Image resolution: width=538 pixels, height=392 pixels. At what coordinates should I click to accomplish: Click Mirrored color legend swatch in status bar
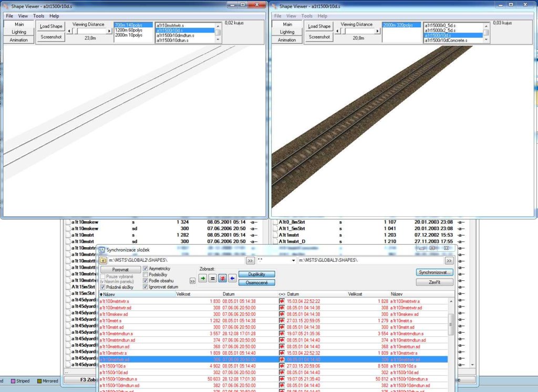39,381
